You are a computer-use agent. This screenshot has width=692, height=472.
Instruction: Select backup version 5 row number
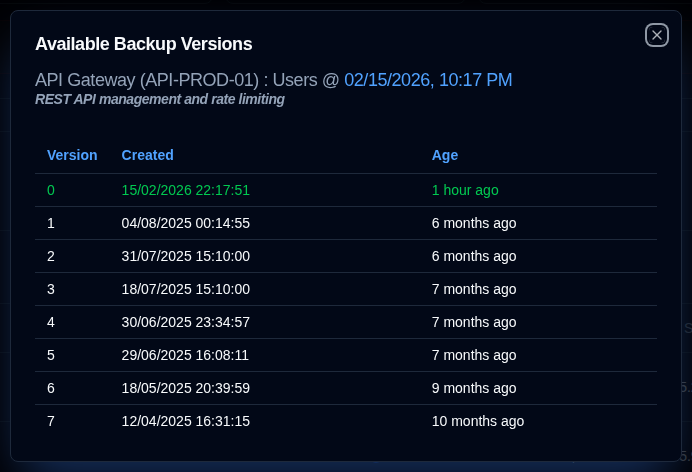[x=51, y=356]
